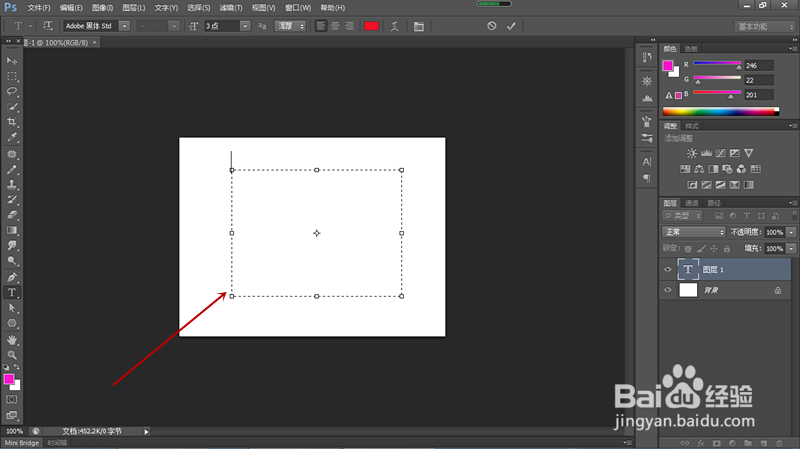Click red text color swatch in options bar
The width and height of the screenshot is (800, 449).
tap(371, 26)
